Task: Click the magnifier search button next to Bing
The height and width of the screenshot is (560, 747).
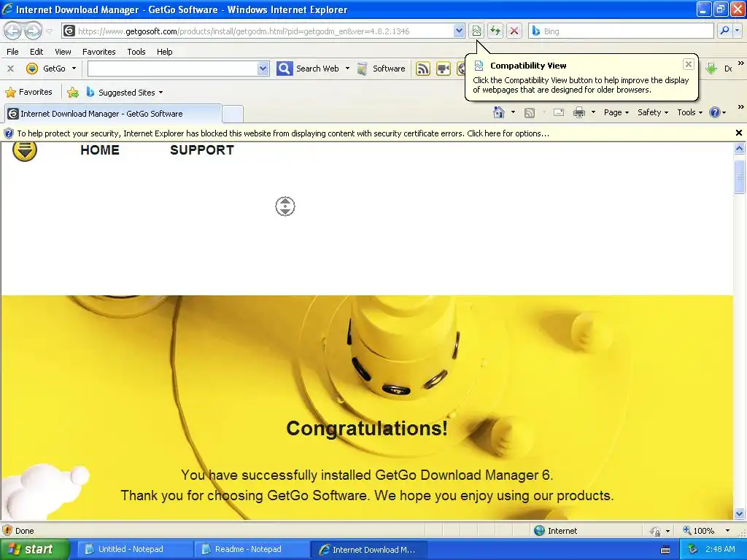Action: point(724,31)
